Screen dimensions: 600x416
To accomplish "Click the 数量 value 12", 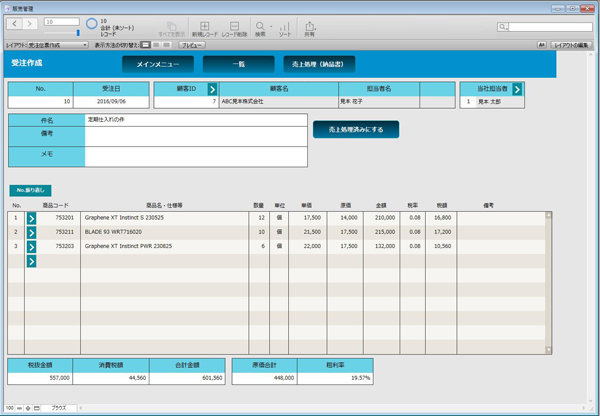I will coord(261,217).
